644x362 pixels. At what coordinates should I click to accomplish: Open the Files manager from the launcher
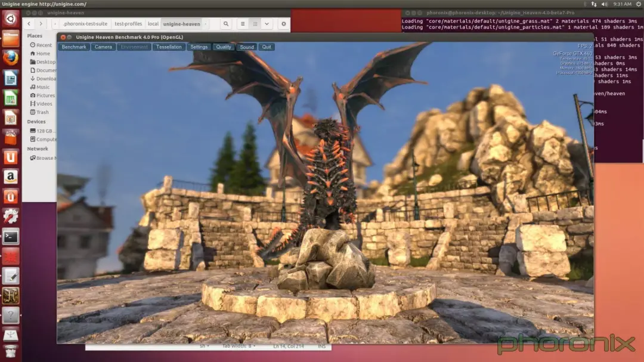pos(11,39)
